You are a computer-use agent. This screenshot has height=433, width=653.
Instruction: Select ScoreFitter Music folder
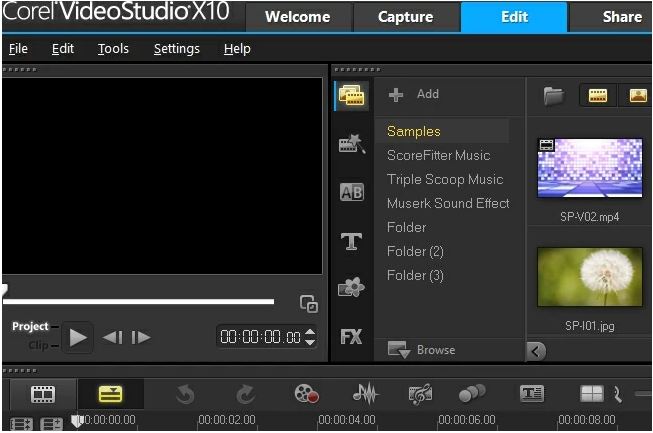[x=439, y=155]
